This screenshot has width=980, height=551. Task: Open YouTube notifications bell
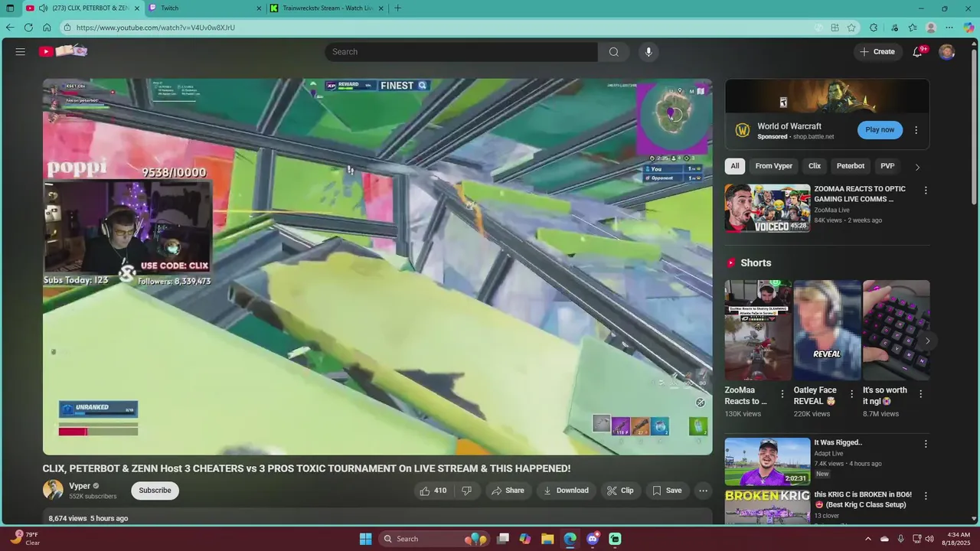tap(918, 51)
